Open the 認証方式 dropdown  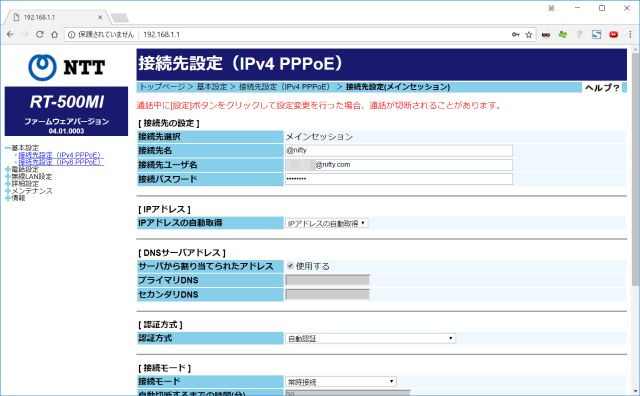[x=370, y=338]
